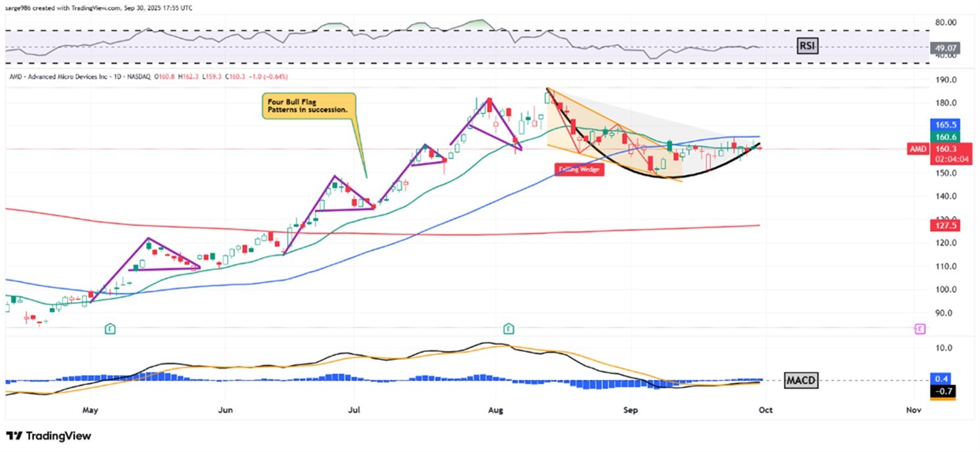Select the RSI indicator label box

tap(806, 45)
